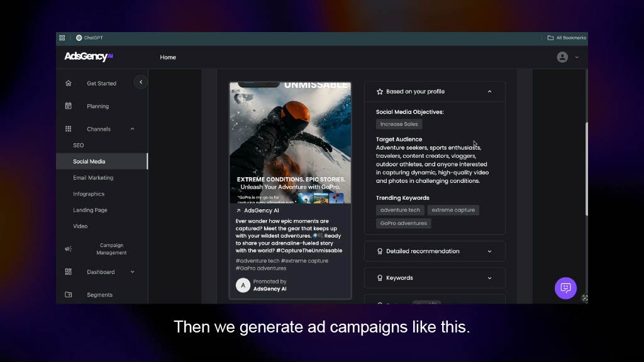Expand the Dashboard submenu chevron
The width and height of the screenshot is (644, 362).
132,271
